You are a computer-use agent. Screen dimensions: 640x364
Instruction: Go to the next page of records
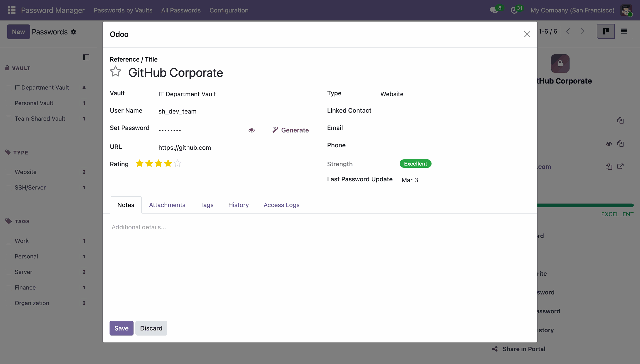click(582, 31)
